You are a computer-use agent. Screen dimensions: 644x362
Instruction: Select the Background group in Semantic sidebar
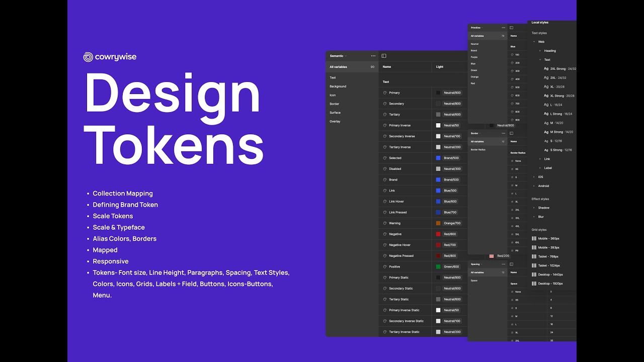338,86
